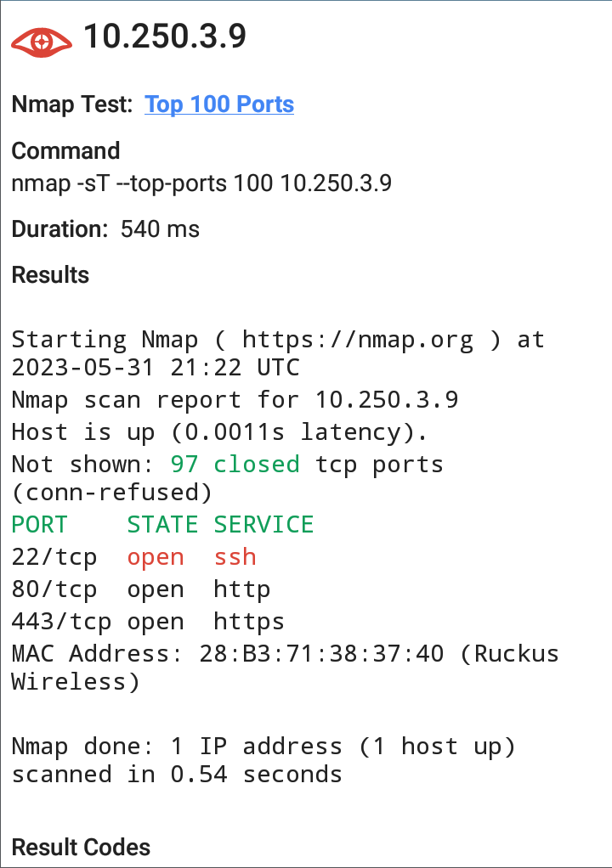Click the Host is up latency line
The height and width of the screenshot is (868, 612).
coord(220,432)
